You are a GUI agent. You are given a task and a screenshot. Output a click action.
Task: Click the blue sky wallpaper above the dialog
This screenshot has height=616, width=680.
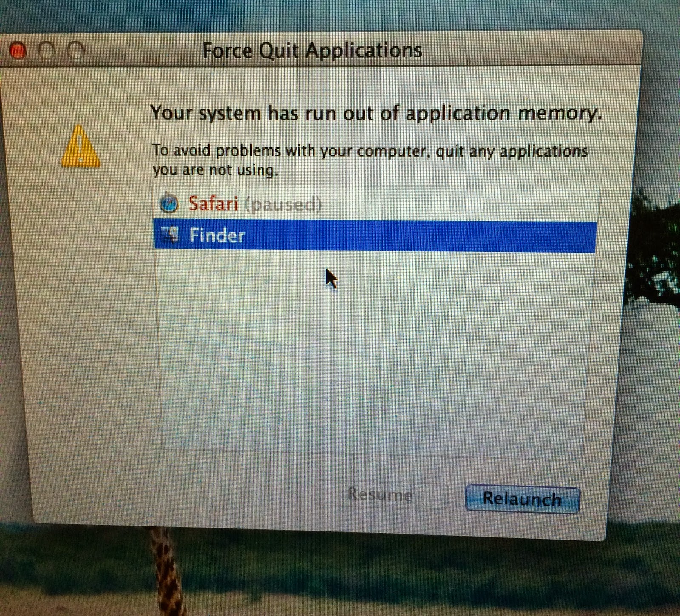coord(340,15)
